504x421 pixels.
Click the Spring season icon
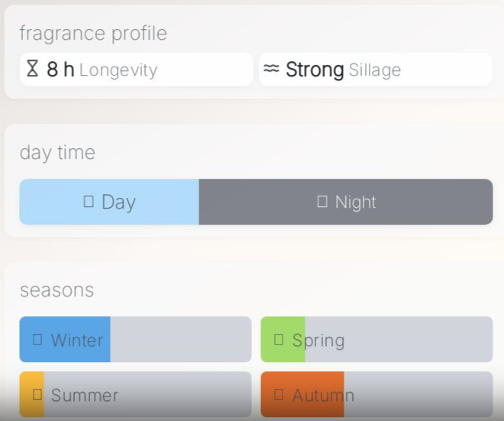click(279, 339)
